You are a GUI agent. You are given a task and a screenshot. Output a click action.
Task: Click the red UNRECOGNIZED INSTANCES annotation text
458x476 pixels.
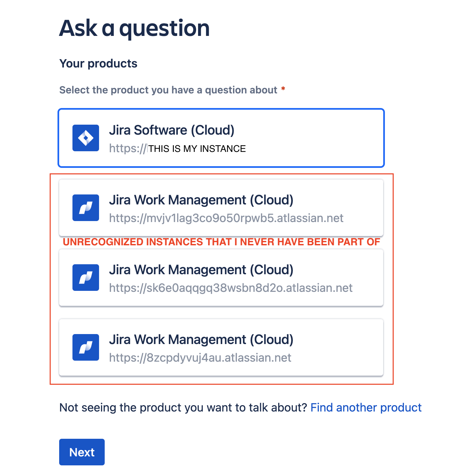pyautogui.click(x=221, y=242)
